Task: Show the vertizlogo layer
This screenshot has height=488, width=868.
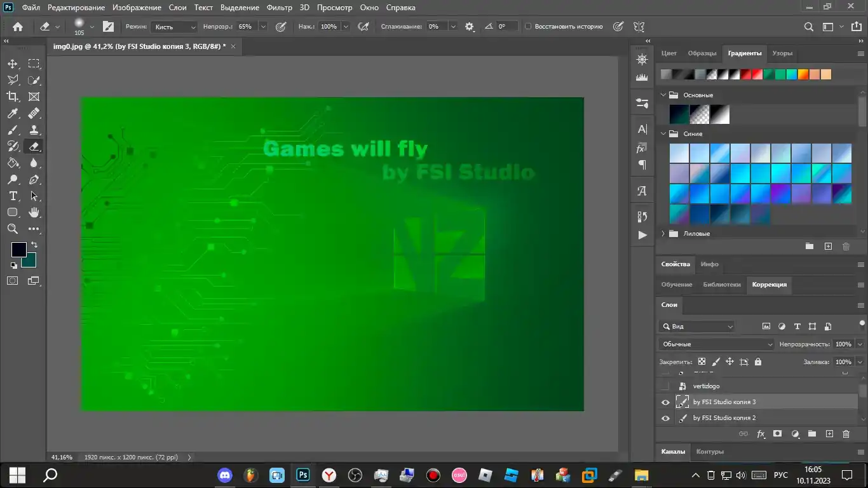Action: click(x=665, y=386)
